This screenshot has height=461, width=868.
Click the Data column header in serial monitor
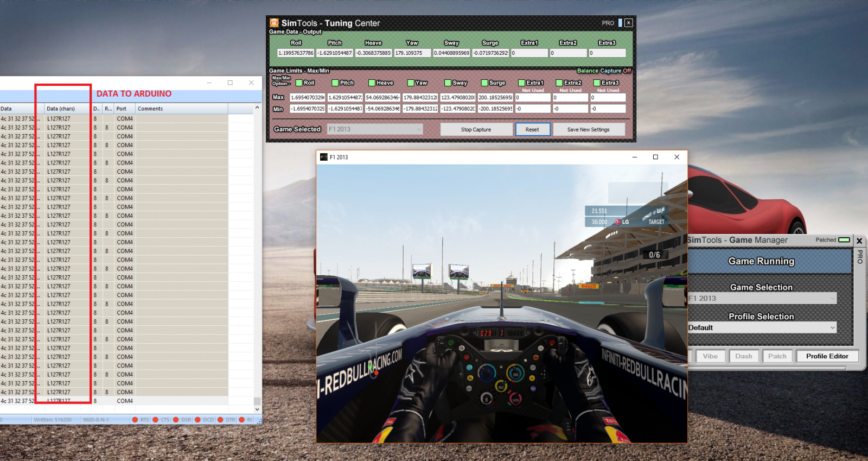point(22,109)
